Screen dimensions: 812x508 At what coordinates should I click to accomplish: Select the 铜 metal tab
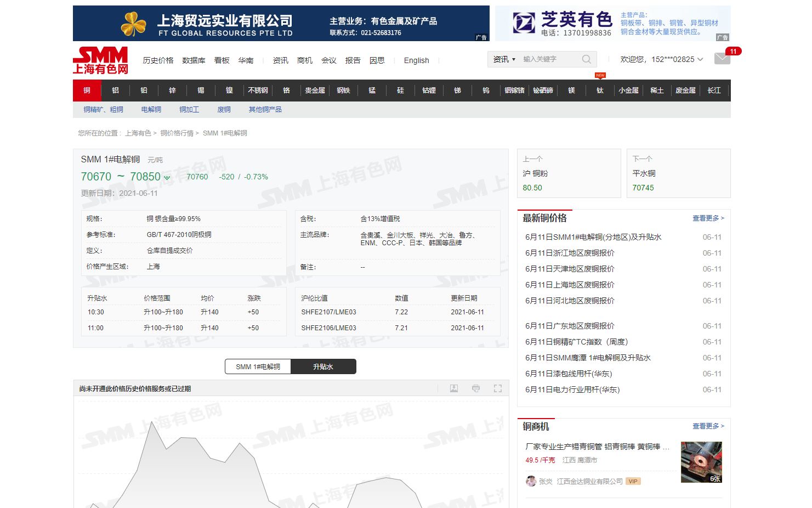[87, 91]
